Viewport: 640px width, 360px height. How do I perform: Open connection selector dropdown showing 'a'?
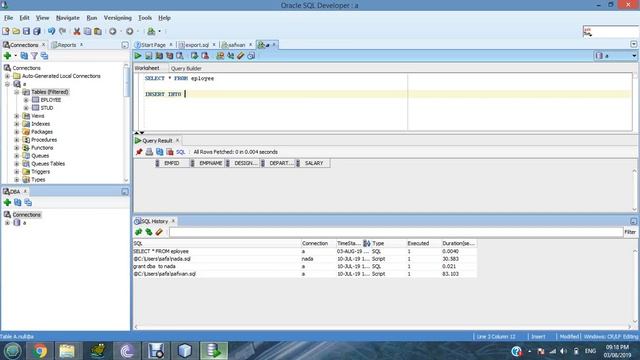tap(616, 56)
